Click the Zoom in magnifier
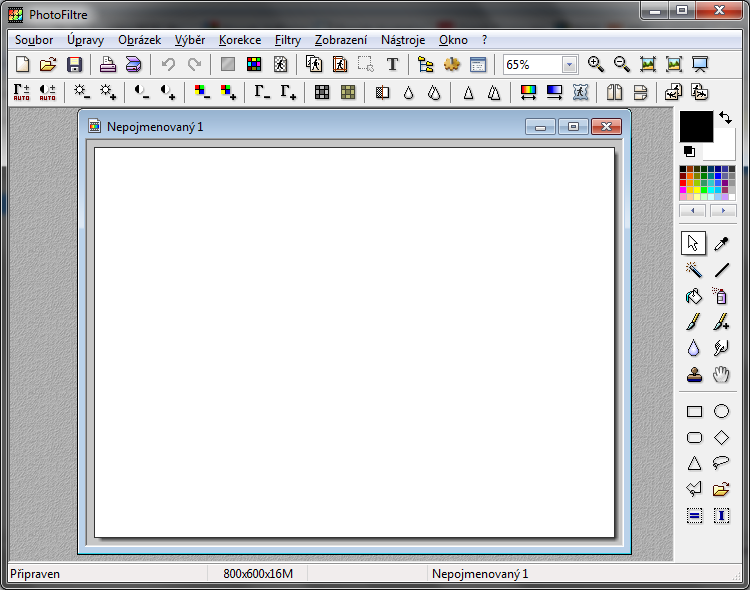Viewport: 750px width, 590px height. 596,64
